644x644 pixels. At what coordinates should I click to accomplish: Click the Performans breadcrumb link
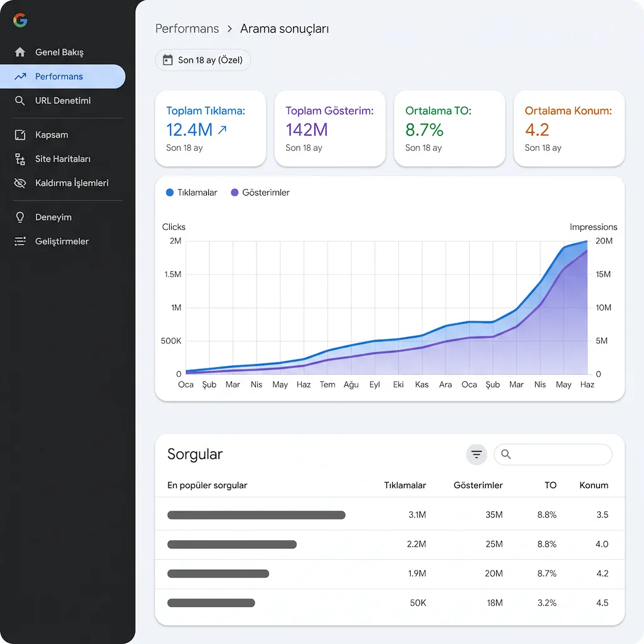pyautogui.click(x=187, y=29)
